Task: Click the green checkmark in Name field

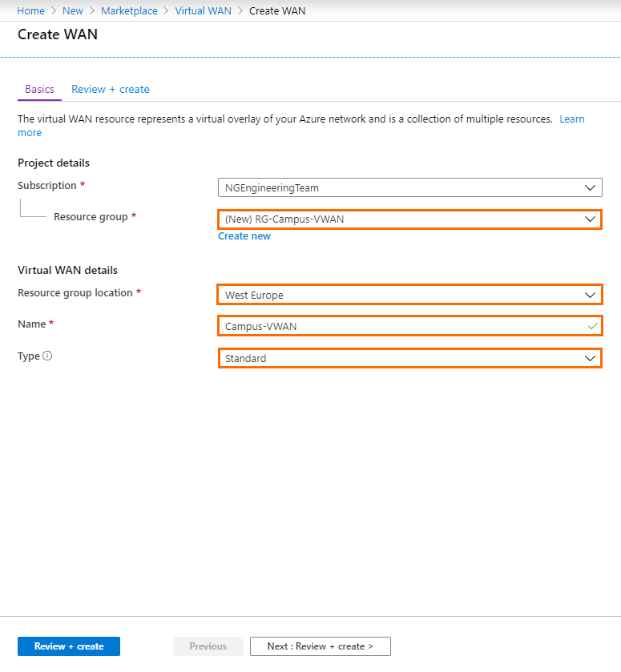Action: 592,326
